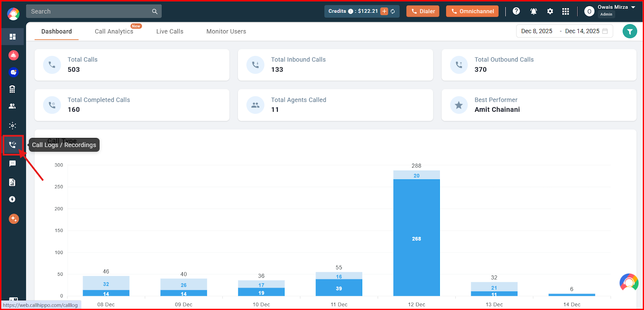Viewport: 644px width, 310px height.
Task: Click the user avatar circle O
Action: [589, 11]
